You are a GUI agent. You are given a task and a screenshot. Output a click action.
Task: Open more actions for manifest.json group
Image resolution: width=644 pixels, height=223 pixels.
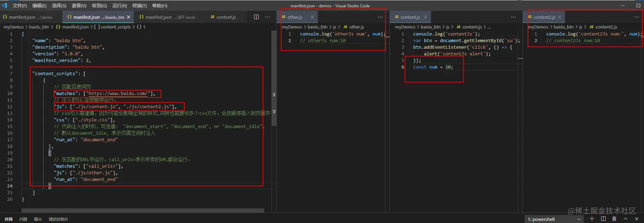pyautogui.click(x=267, y=17)
